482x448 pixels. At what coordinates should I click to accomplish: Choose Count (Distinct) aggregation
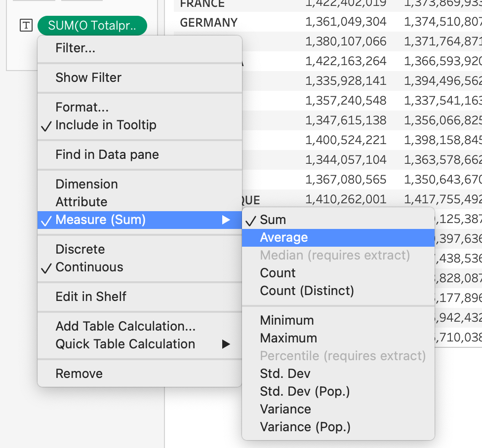pyautogui.click(x=307, y=291)
